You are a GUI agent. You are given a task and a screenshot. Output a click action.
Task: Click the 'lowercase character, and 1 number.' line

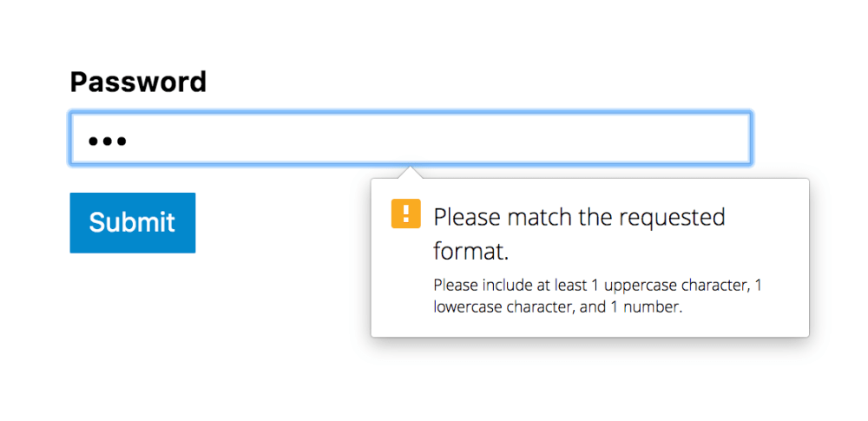558,307
